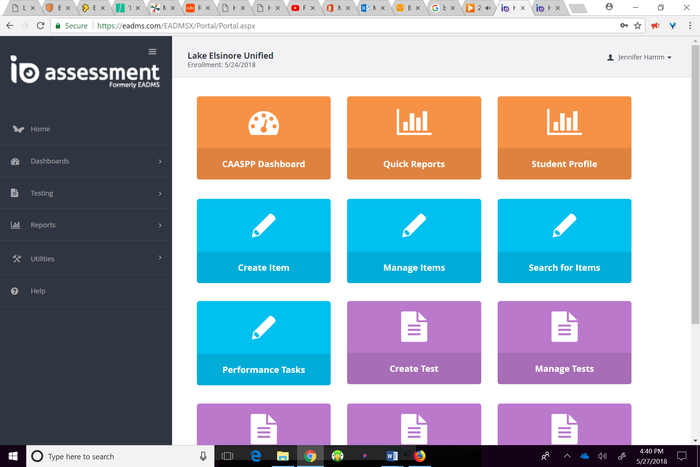
Task: Toggle the sidebar hamburger menu
Action: pos(152,51)
